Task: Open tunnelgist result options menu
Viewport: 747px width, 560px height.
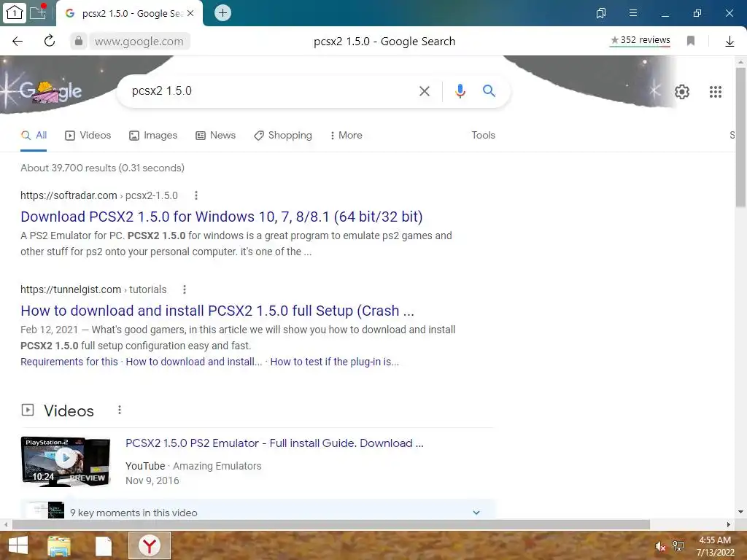Action: pyautogui.click(x=185, y=289)
